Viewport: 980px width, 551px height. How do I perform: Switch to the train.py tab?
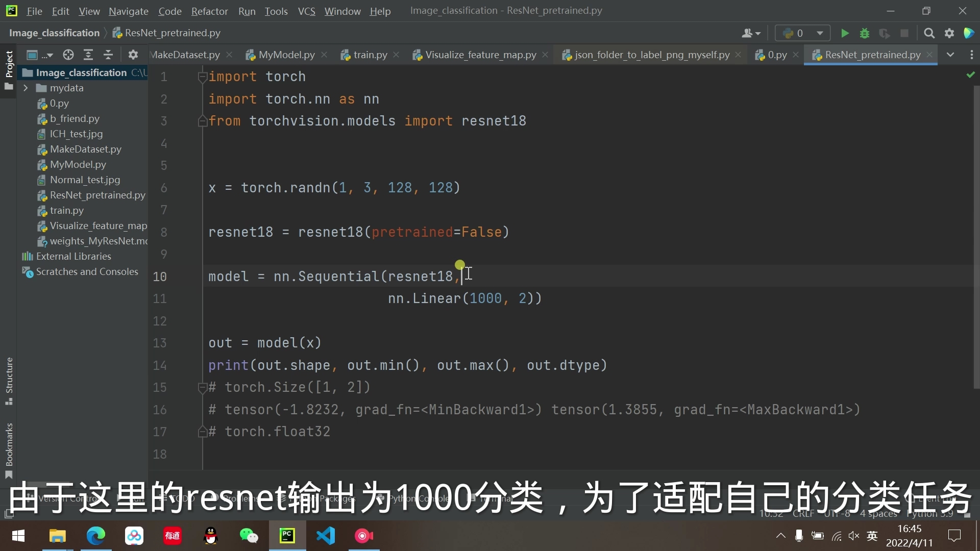point(370,55)
